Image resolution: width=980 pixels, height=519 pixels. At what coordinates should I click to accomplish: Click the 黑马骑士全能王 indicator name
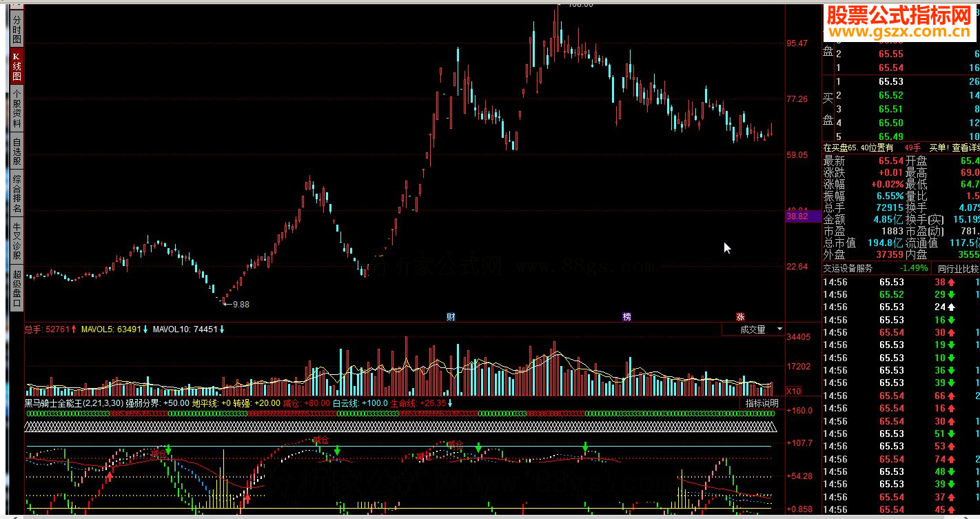click(x=53, y=403)
